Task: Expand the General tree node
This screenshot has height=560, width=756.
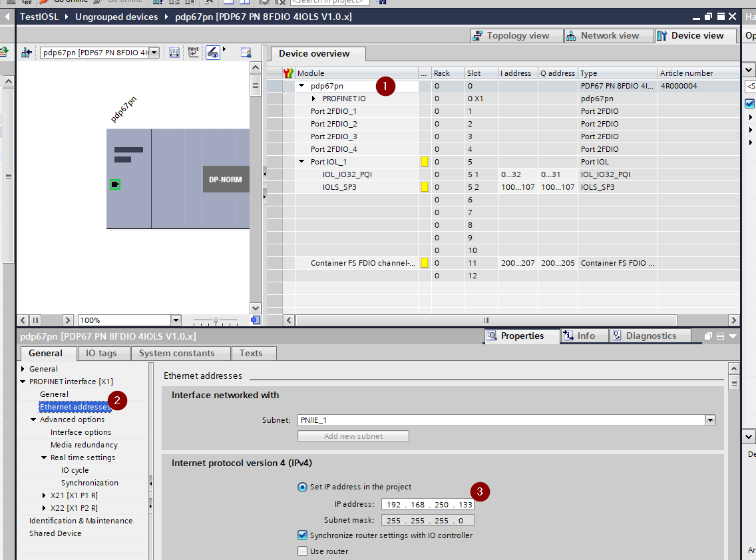Action: [x=23, y=368]
